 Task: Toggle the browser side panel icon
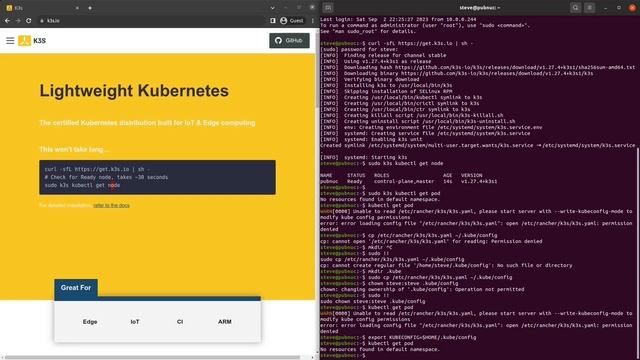coord(273,20)
